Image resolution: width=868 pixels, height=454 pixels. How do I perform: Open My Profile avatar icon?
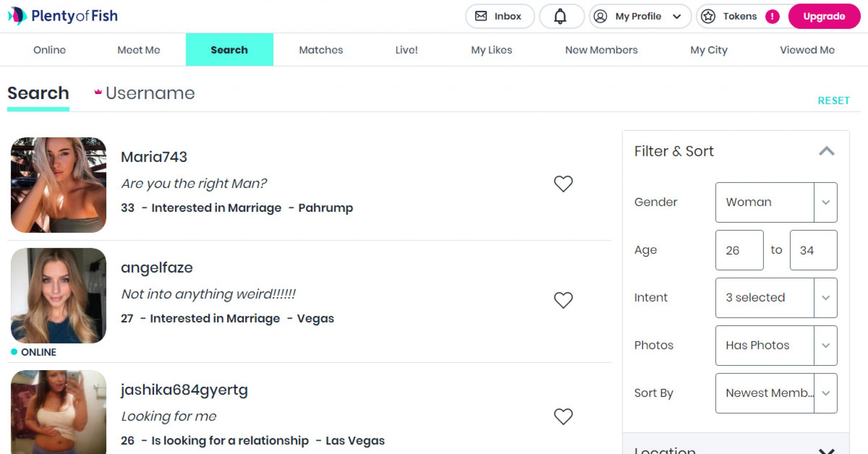pos(600,17)
